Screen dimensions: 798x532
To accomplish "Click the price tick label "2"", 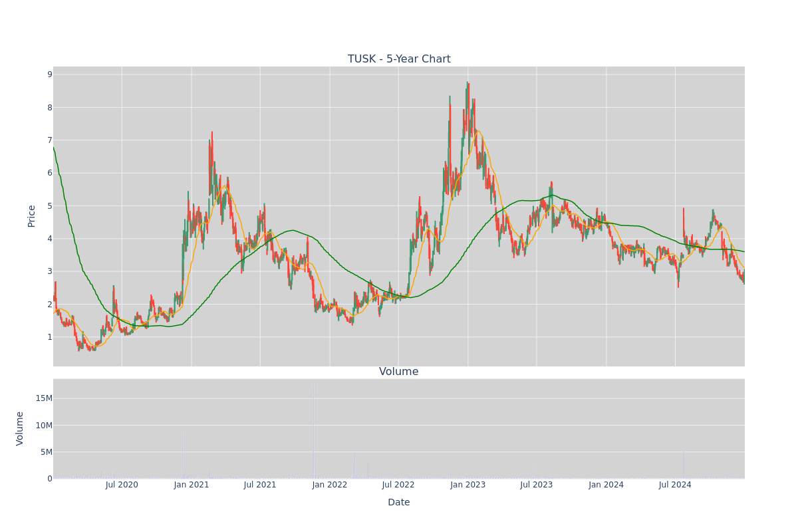I will [x=49, y=304].
